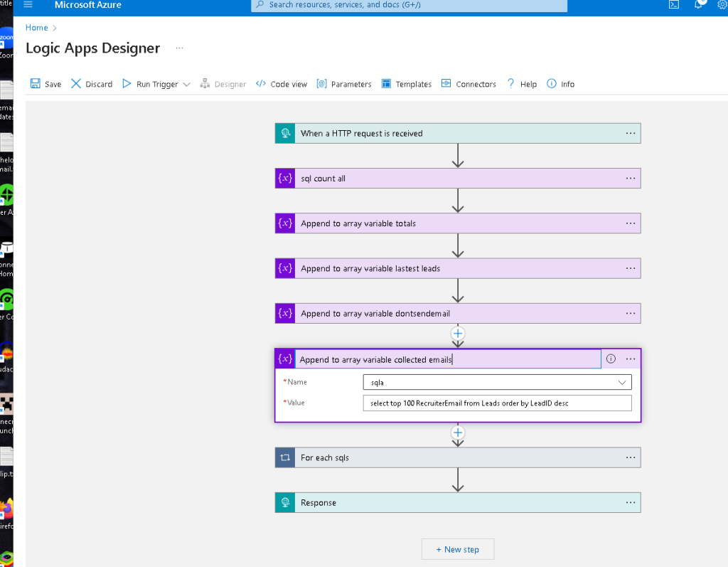
Task: Select the Designer view button
Action: pos(223,84)
